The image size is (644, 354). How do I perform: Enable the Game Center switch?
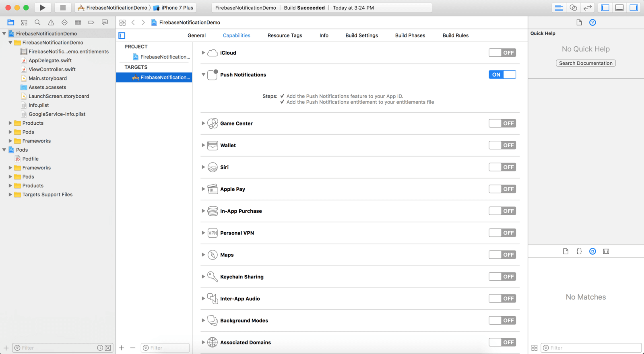click(x=502, y=123)
